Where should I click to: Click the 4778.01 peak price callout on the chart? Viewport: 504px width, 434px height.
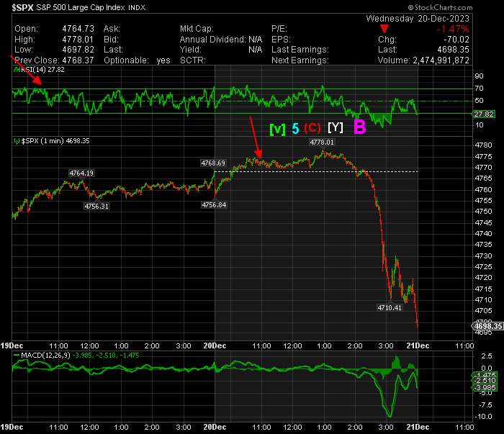pos(322,143)
